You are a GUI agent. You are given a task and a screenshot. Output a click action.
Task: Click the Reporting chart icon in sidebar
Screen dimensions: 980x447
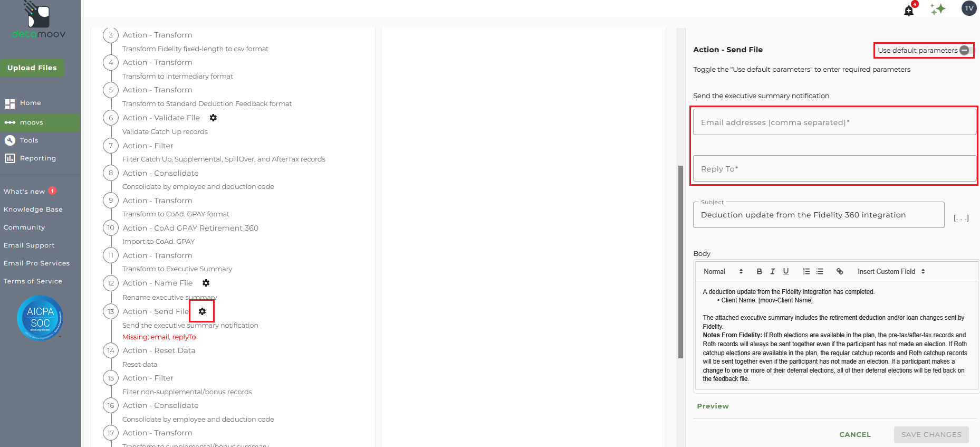click(x=9, y=158)
